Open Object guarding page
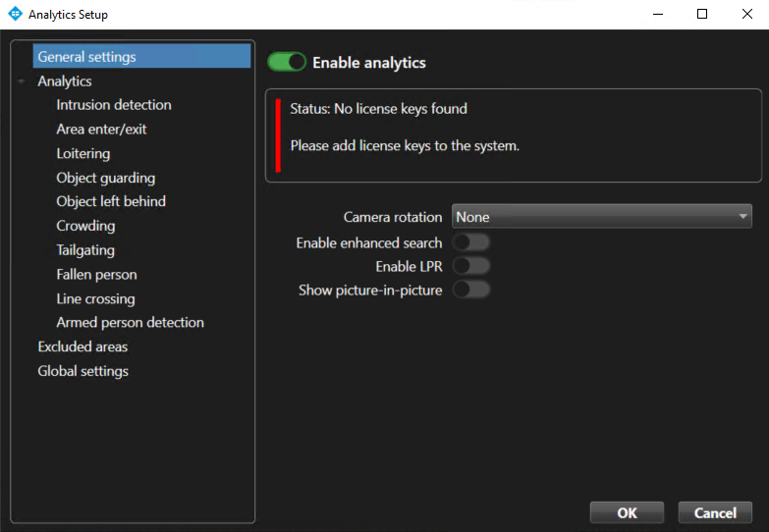769x532 pixels. click(x=105, y=178)
